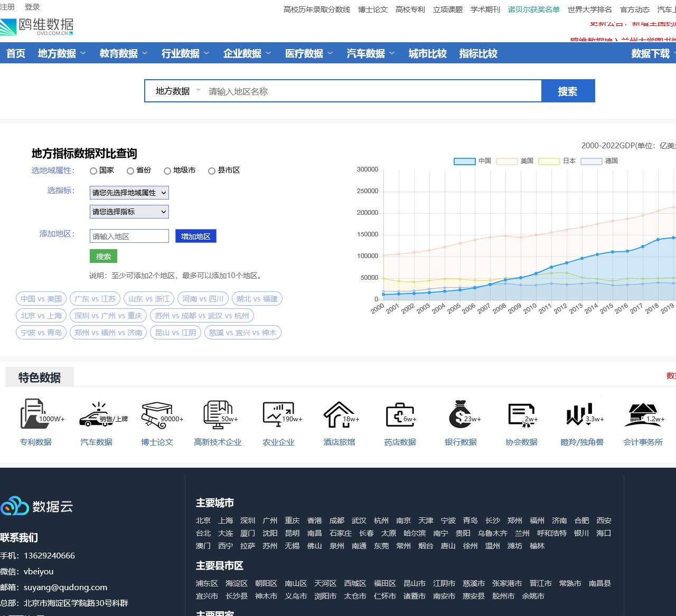Image resolution: width=676 pixels, height=616 pixels.
Task: Choose the 省份 province radio option
Action: [130, 170]
